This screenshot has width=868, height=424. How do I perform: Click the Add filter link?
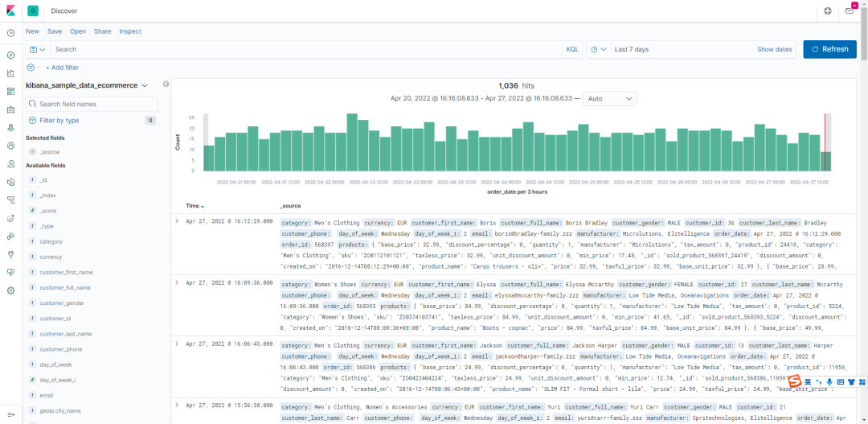(62, 68)
